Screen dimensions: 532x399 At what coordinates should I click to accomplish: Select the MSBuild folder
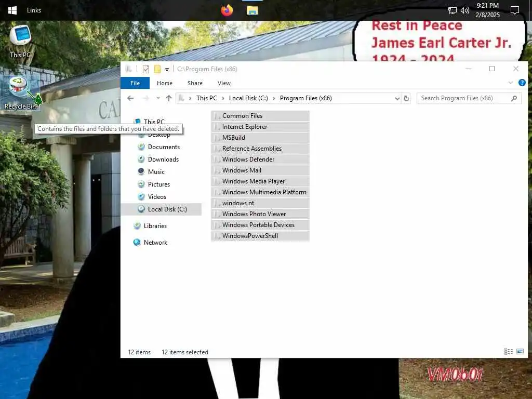pyautogui.click(x=260, y=137)
